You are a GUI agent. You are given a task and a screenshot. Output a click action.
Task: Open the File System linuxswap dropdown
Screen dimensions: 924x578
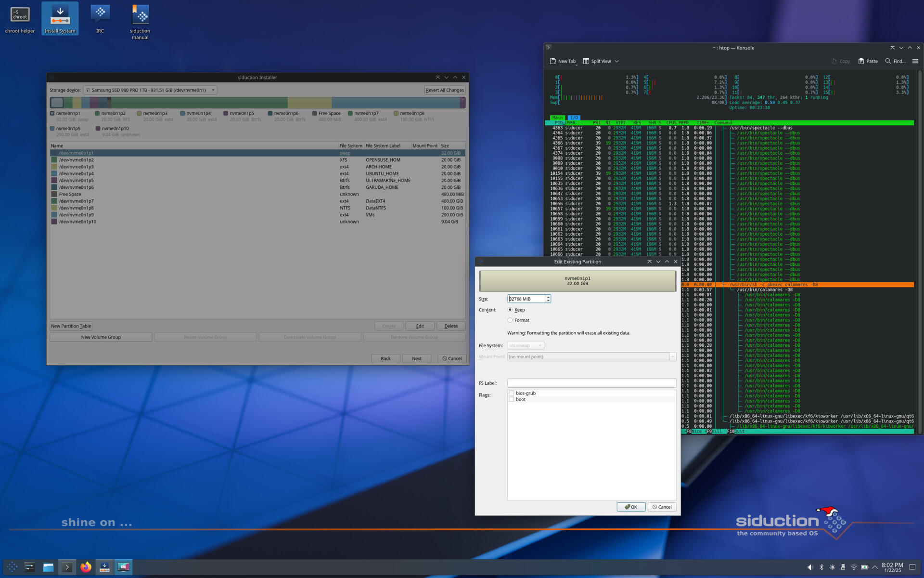pos(526,345)
